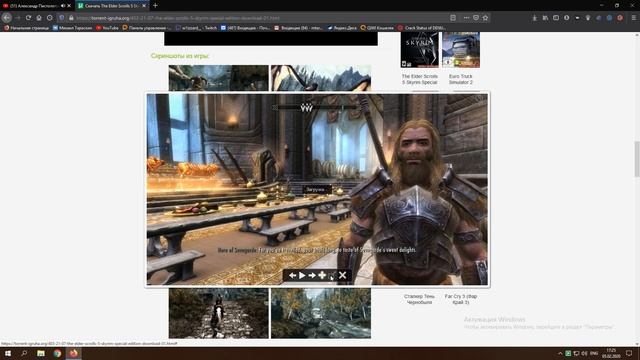Open the Euro Truck Simulator cover thumbnail

pos(461,50)
